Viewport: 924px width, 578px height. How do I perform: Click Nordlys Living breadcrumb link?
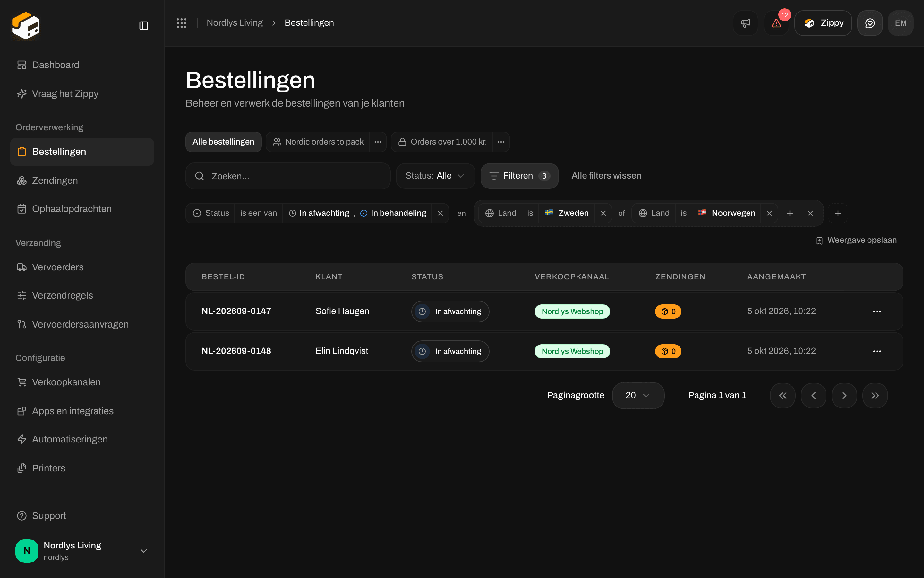click(235, 23)
